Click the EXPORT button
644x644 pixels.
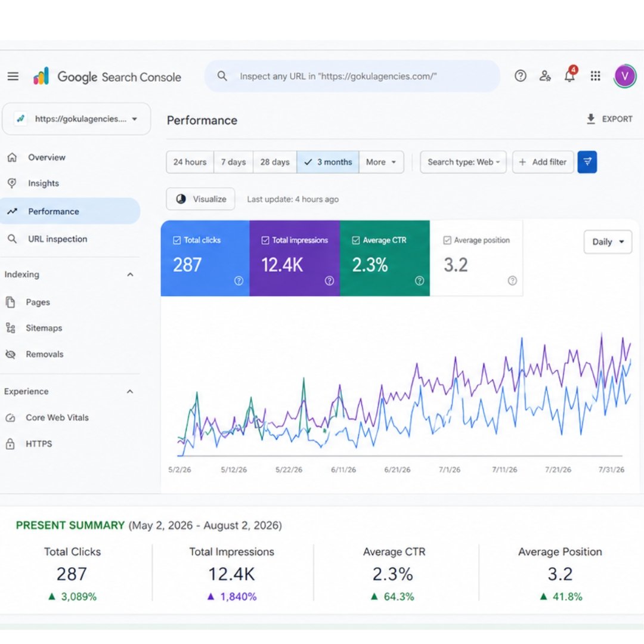[x=609, y=119]
